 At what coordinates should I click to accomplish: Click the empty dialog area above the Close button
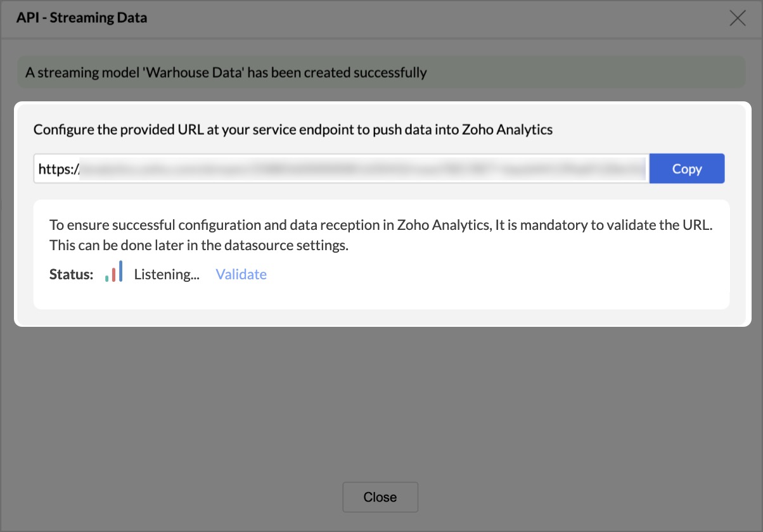(x=380, y=412)
